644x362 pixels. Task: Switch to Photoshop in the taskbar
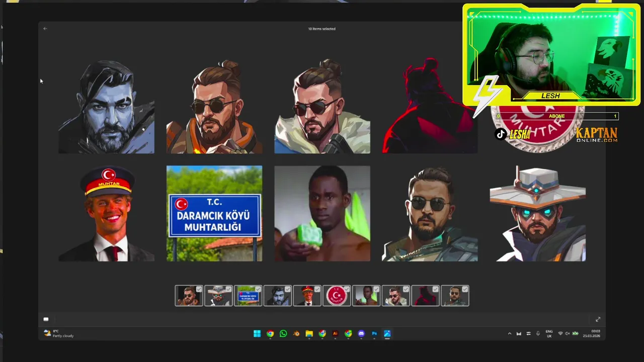pyautogui.click(x=374, y=333)
